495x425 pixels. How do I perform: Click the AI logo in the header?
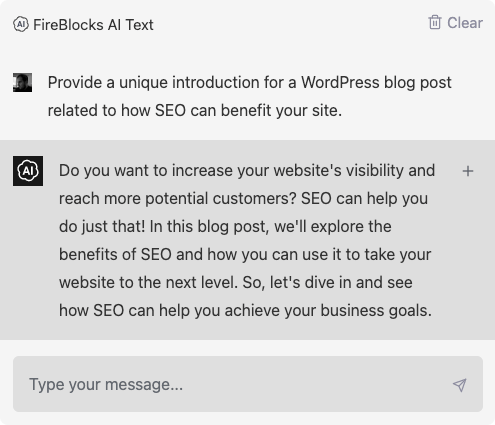(x=21, y=24)
